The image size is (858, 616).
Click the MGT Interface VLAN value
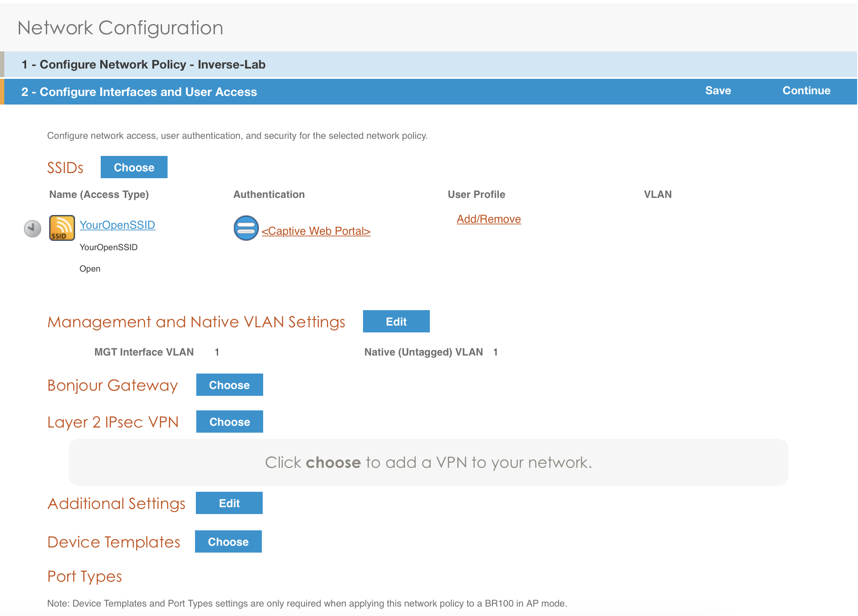[x=217, y=352]
